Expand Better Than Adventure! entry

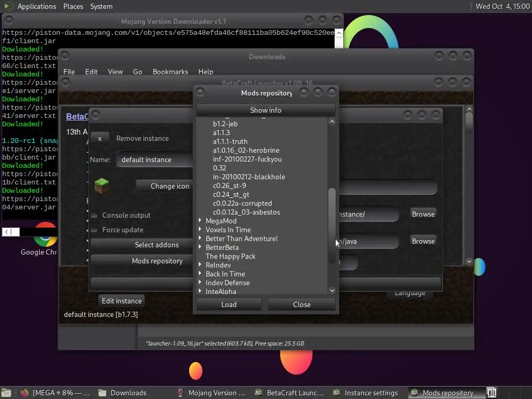[200, 238]
